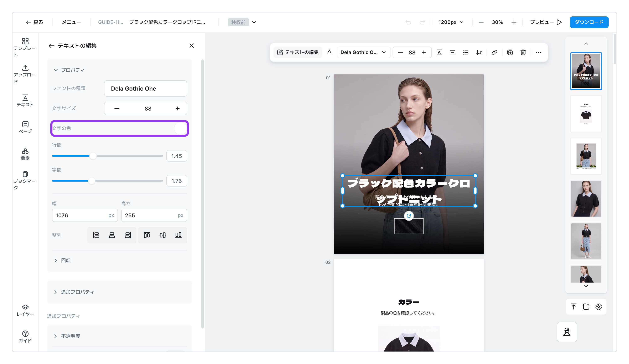
Task: Open the 検収前 status dropdown
Action: pyautogui.click(x=242, y=22)
